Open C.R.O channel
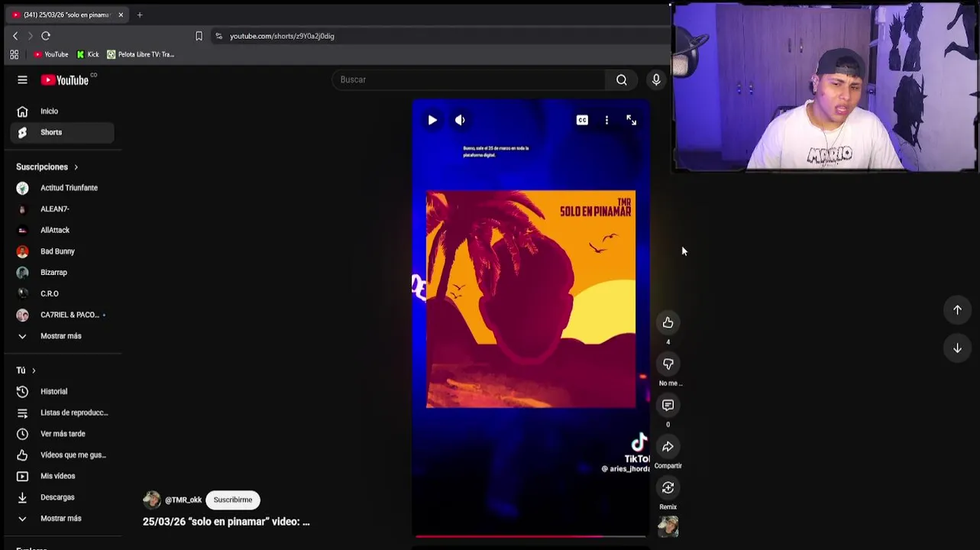 click(x=63, y=293)
